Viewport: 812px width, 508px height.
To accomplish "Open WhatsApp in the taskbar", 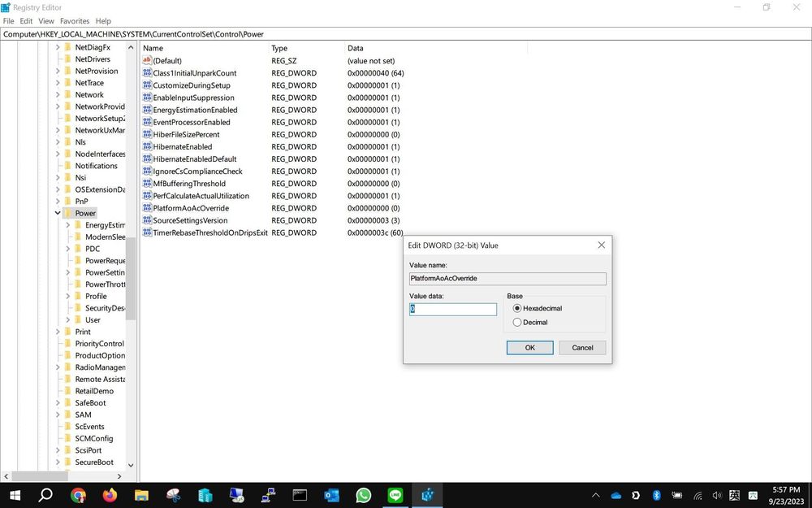I will tap(363, 495).
